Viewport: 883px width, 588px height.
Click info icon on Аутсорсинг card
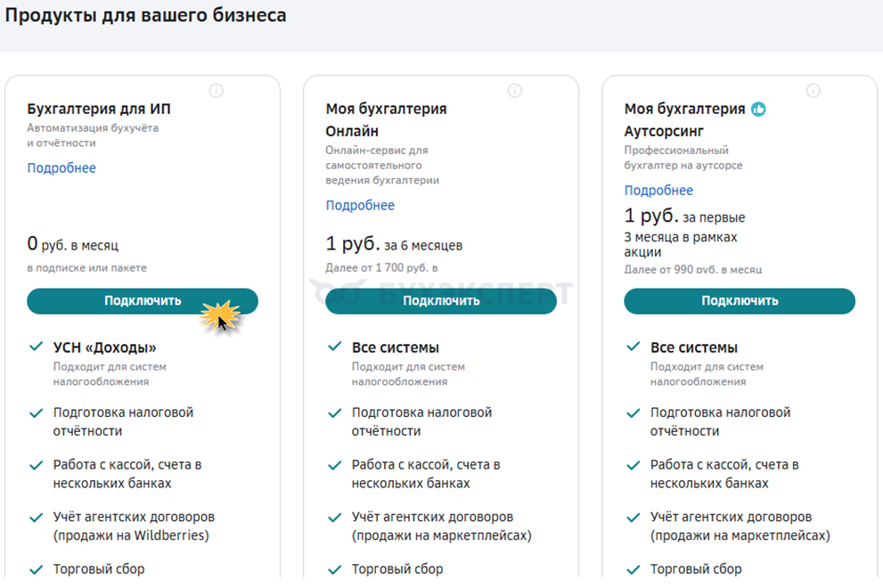tap(814, 91)
